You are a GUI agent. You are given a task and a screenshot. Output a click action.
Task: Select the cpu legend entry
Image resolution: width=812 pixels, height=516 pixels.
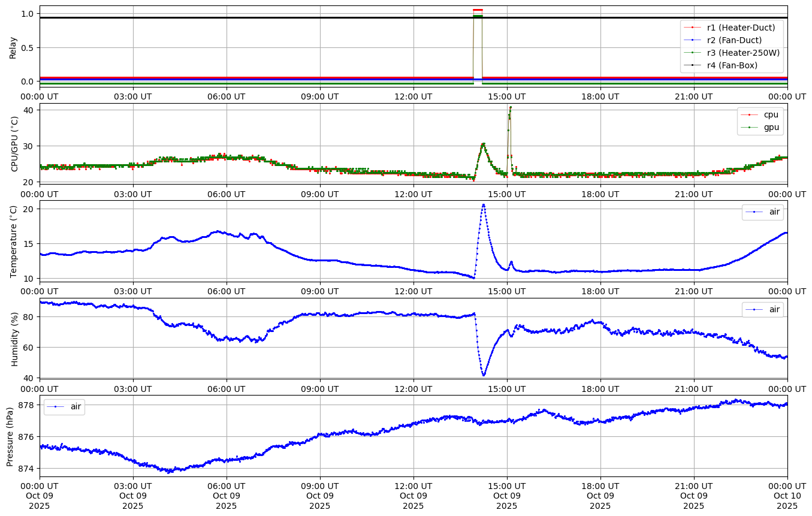pyautogui.click(x=769, y=114)
